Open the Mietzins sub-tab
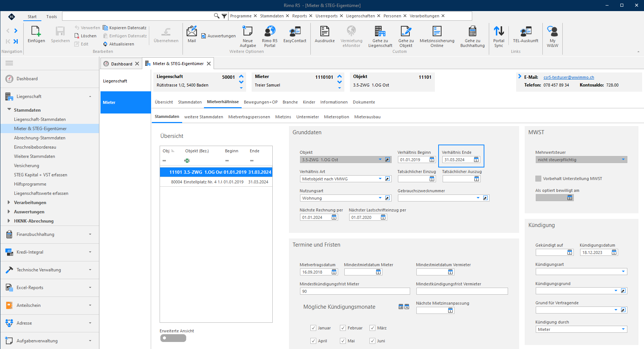Screen dimensions: 644x349 coord(283,117)
